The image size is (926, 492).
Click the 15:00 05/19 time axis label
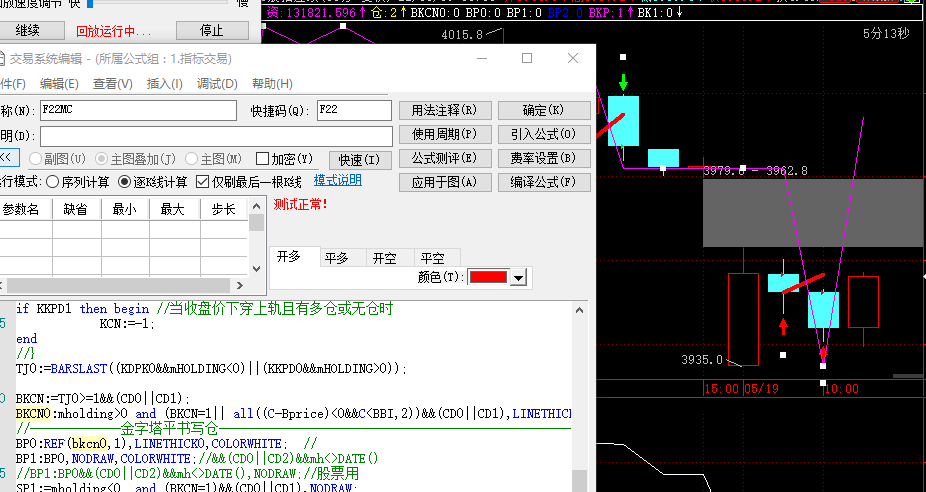pos(742,389)
